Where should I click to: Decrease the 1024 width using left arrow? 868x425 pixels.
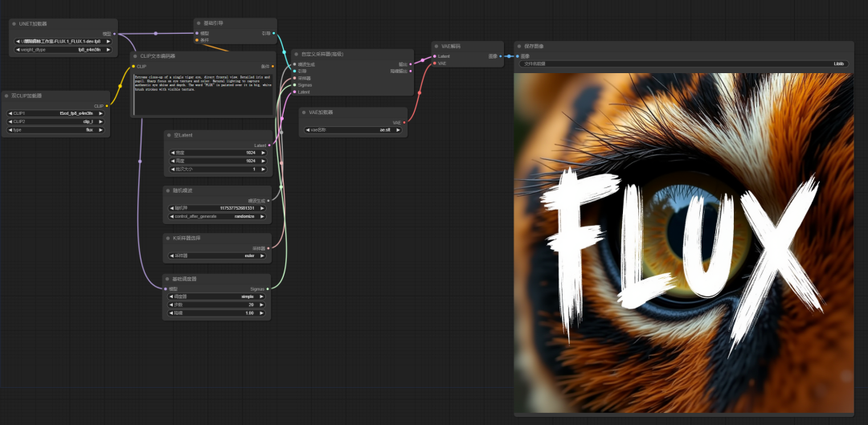click(172, 152)
